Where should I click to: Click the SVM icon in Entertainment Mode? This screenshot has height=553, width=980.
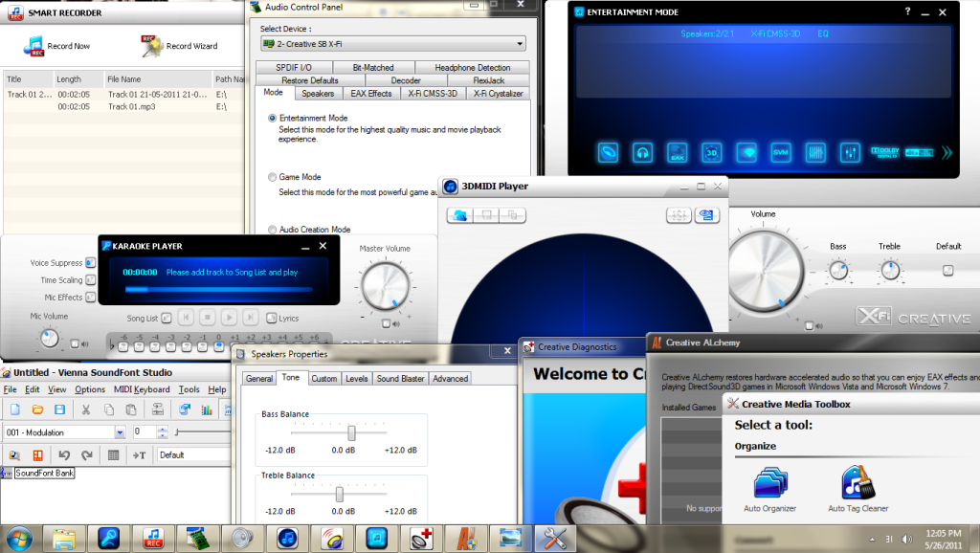click(x=781, y=152)
